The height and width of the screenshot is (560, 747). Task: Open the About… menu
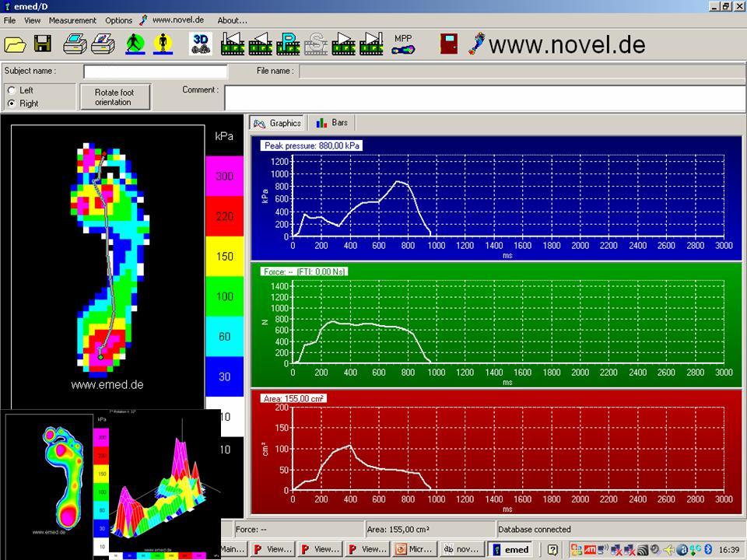(x=232, y=20)
